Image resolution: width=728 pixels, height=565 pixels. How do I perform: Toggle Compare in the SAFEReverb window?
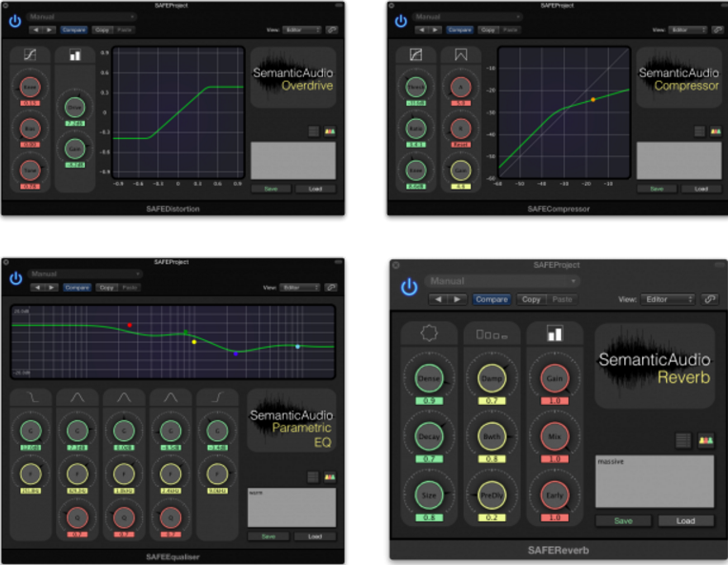[x=492, y=299]
